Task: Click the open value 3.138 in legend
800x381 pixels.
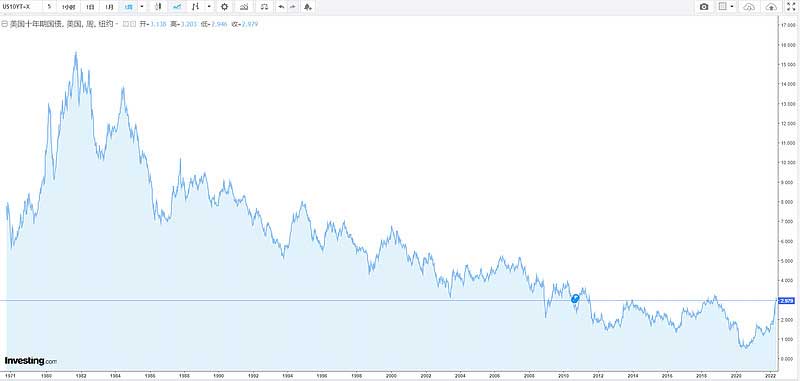Action: pos(159,23)
